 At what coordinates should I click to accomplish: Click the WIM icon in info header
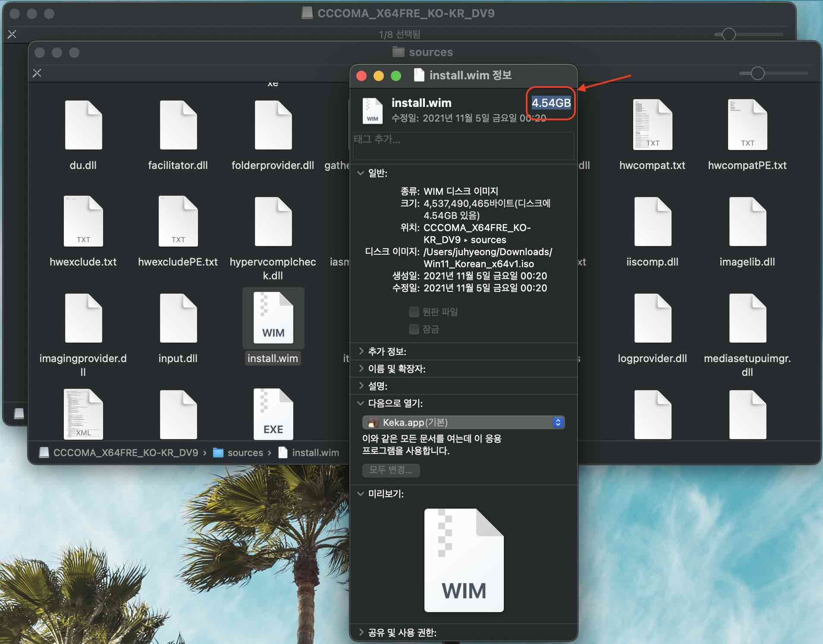click(372, 111)
